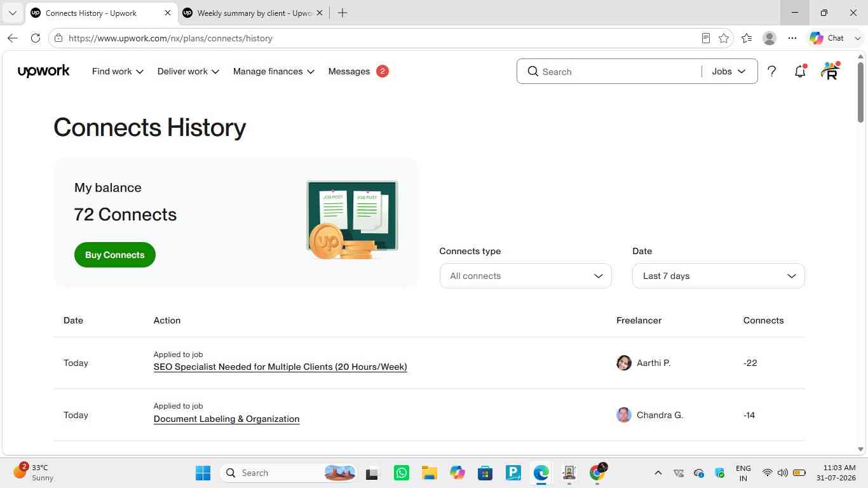Open the Manage finances menu

tap(274, 71)
